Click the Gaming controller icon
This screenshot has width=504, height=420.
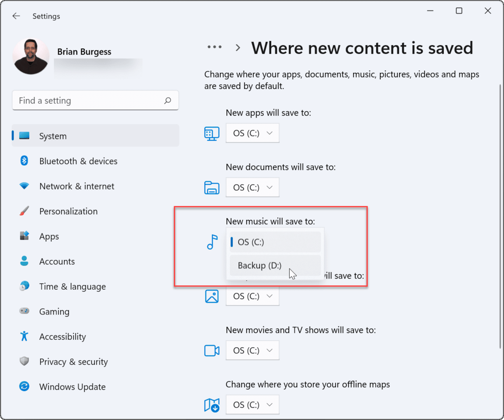pos(24,311)
